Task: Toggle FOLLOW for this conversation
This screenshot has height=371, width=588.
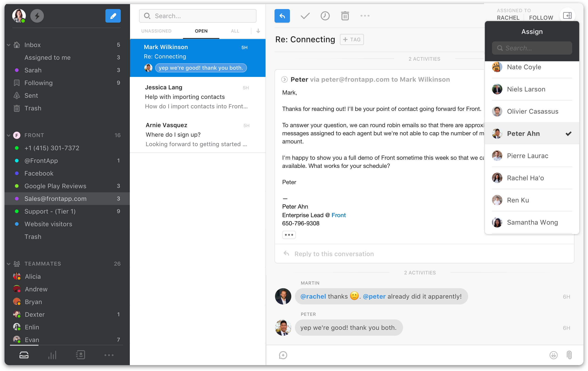Action: point(541,18)
